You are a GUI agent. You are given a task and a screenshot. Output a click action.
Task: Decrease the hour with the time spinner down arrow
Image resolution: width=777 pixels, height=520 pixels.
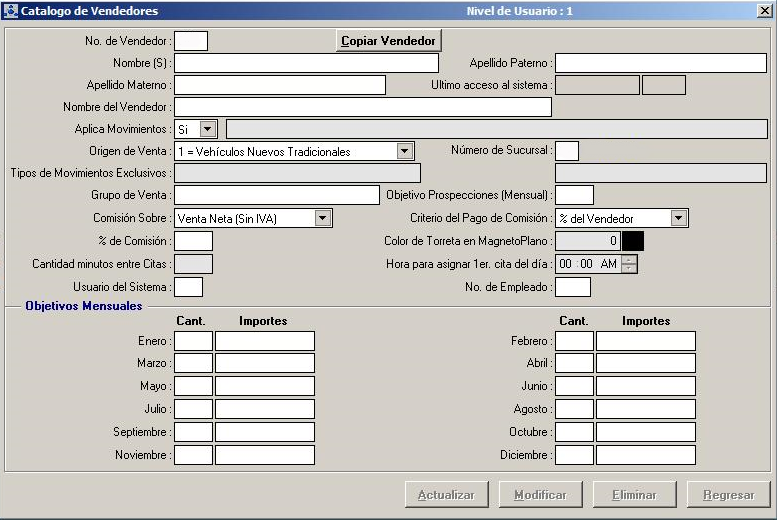tap(628, 268)
